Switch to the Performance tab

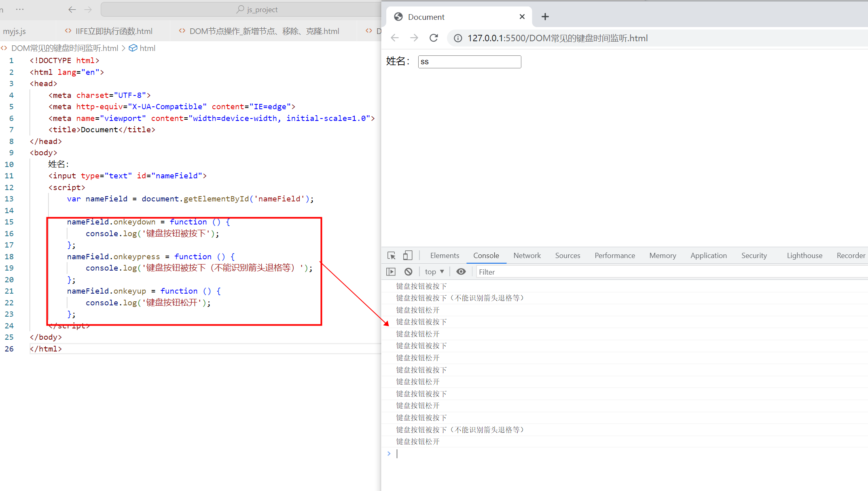click(615, 256)
